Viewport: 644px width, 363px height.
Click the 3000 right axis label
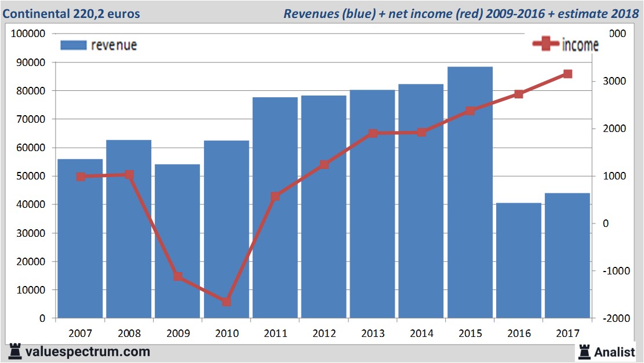tap(614, 81)
